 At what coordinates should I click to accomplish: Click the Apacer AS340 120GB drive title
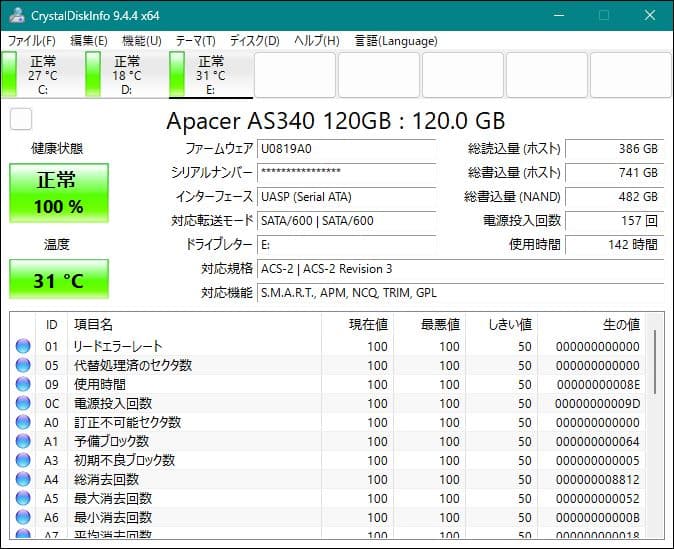[x=336, y=121]
